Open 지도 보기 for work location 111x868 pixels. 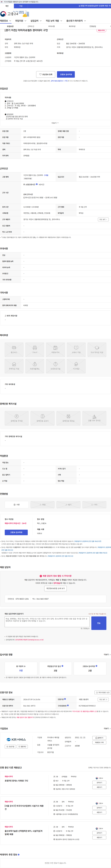(x=103, y=219)
